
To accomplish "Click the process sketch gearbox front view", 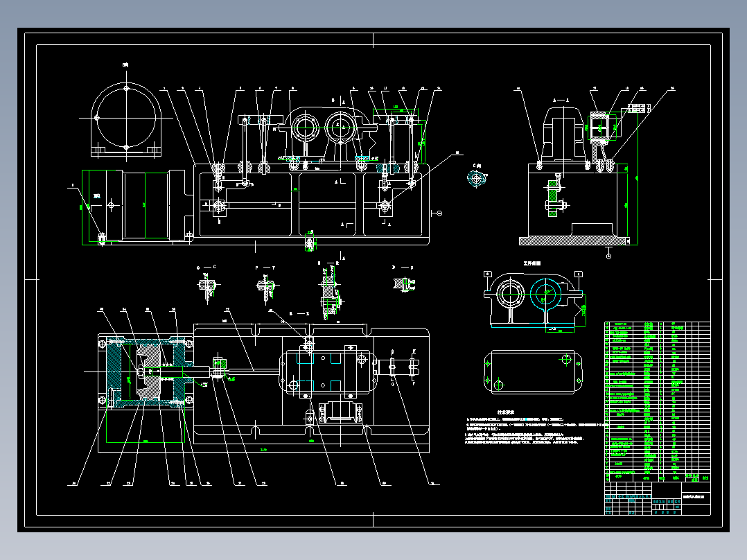I will [534, 300].
